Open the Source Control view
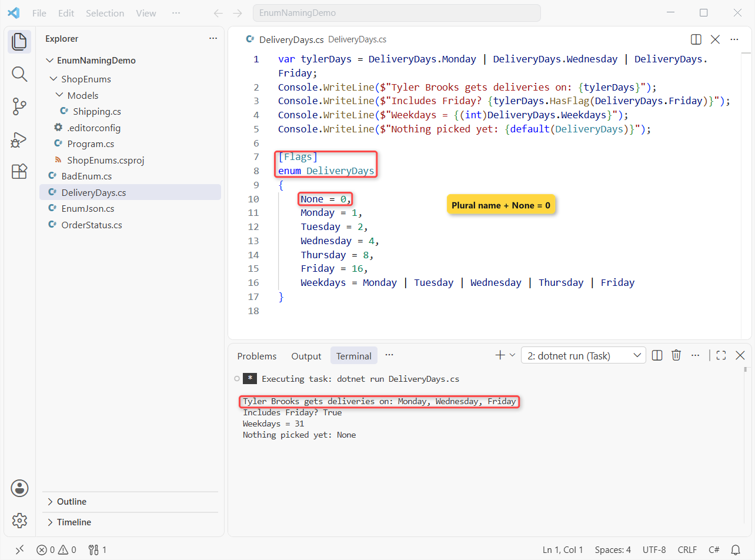Viewport: 755px width, 560px height. coord(19,107)
